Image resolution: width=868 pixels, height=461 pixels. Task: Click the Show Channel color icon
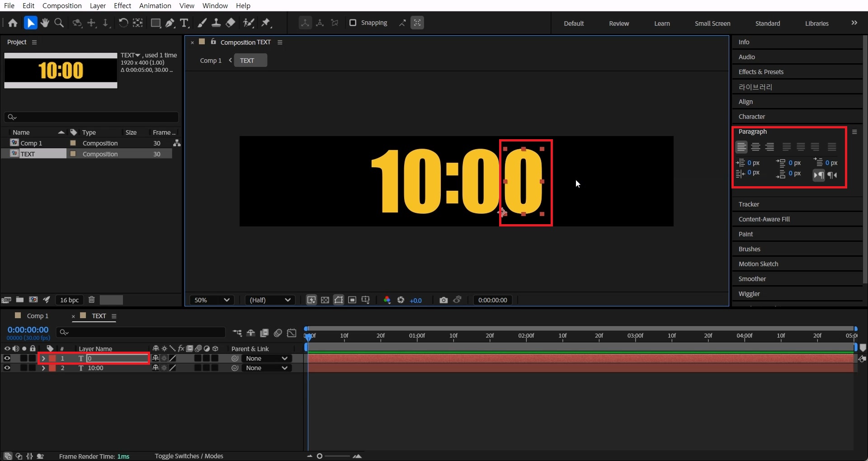[x=387, y=300]
